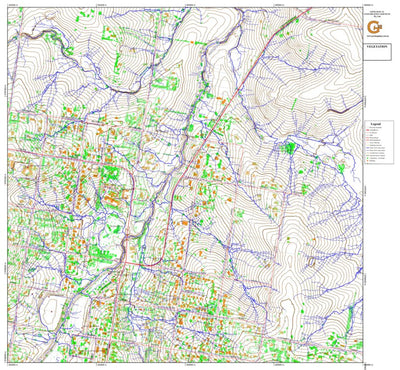Click the bordered title box under the logo
Viewport: 400px width, 370px height.
(377, 52)
